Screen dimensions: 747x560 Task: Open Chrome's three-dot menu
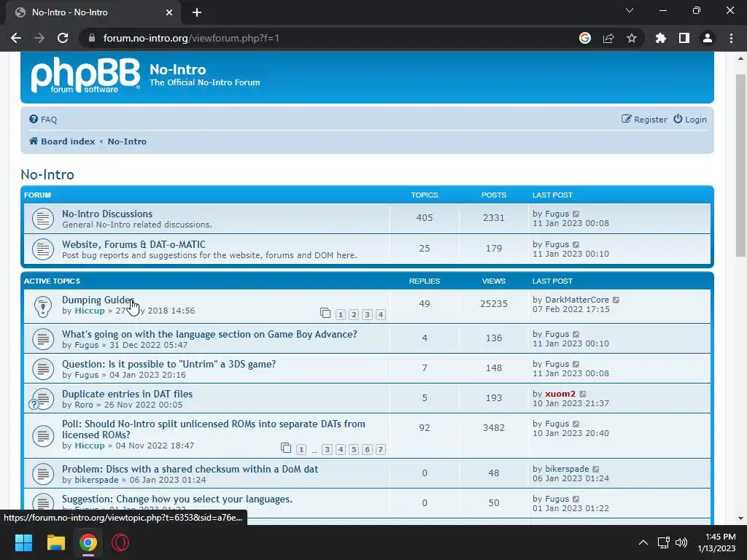tap(731, 38)
